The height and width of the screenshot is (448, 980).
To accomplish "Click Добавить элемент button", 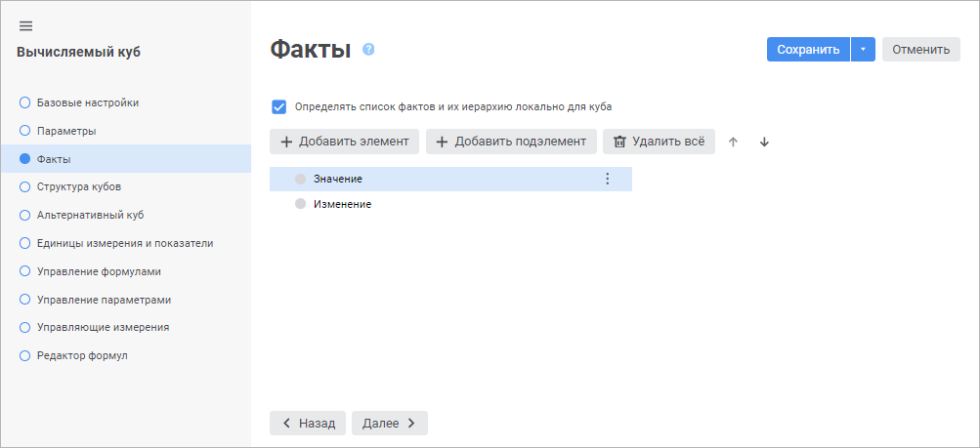I will pyautogui.click(x=344, y=142).
